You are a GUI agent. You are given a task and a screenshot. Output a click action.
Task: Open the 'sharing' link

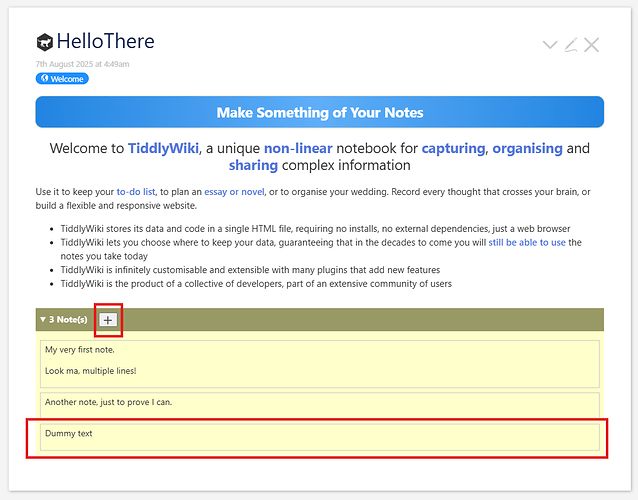tap(253, 166)
